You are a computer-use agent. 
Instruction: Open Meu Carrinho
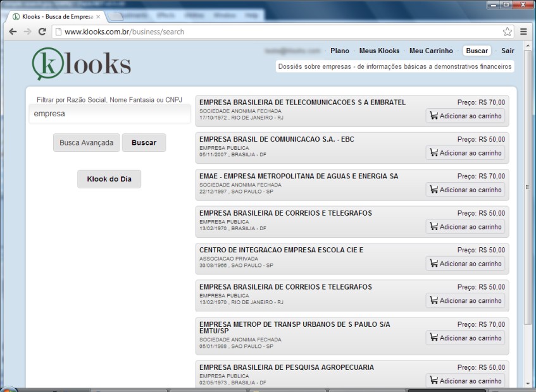[x=431, y=51]
